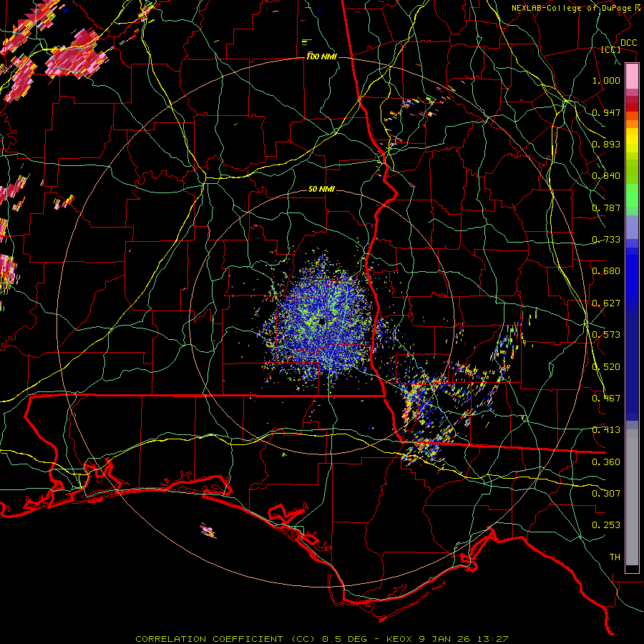Click the black radar site dot at the echo center

tap(321, 321)
